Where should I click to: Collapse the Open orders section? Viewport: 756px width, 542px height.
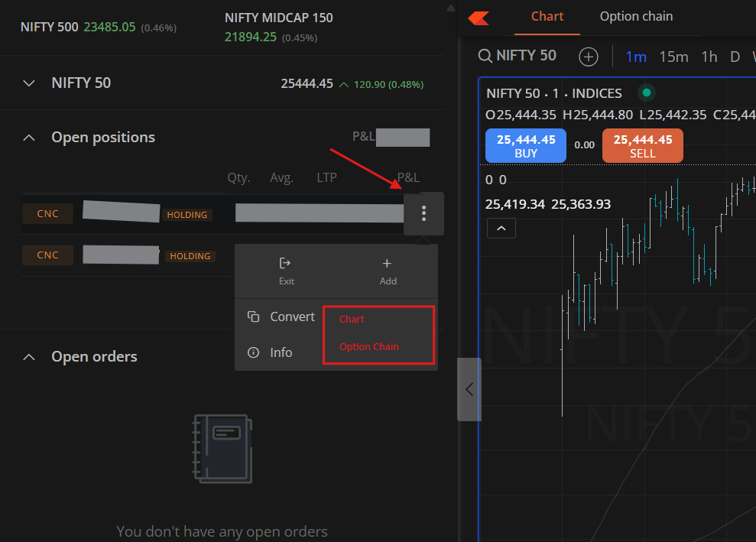[29, 357]
